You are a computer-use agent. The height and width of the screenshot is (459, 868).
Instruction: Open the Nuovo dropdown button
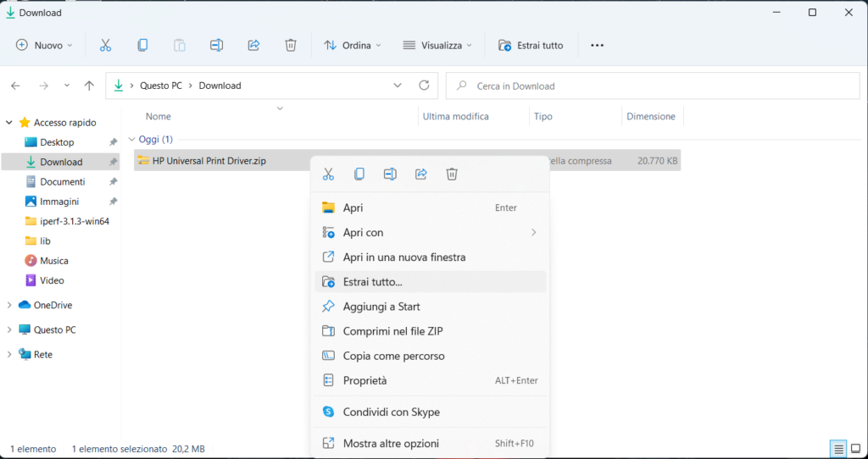pyautogui.click(x=44, y=46)
